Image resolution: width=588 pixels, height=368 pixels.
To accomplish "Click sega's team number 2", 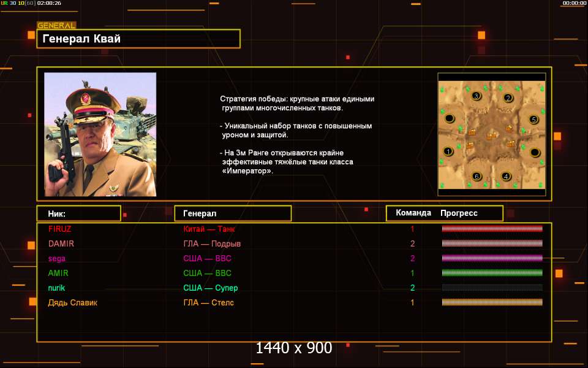I will [x=412, y=258].
